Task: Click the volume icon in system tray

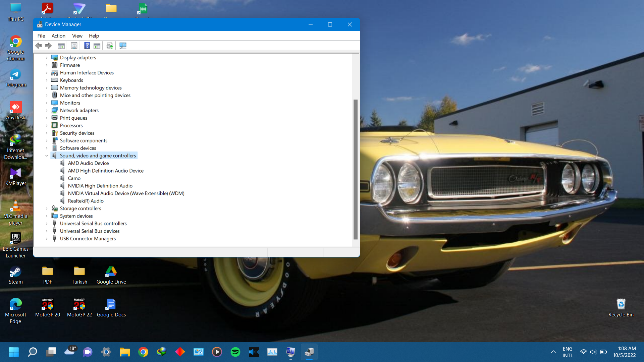Action: pos(593,352)
